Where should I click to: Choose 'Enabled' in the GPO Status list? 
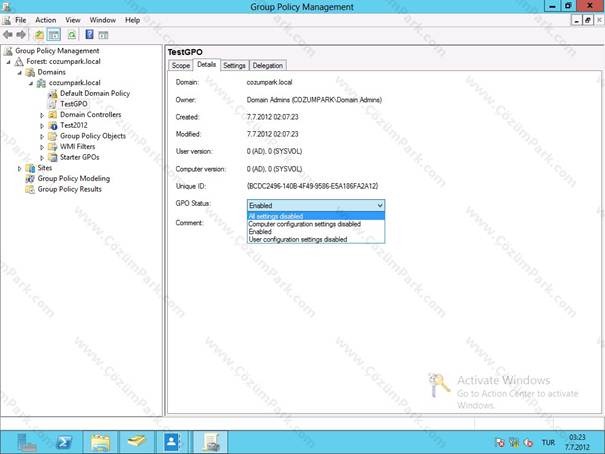pos(316,231)
